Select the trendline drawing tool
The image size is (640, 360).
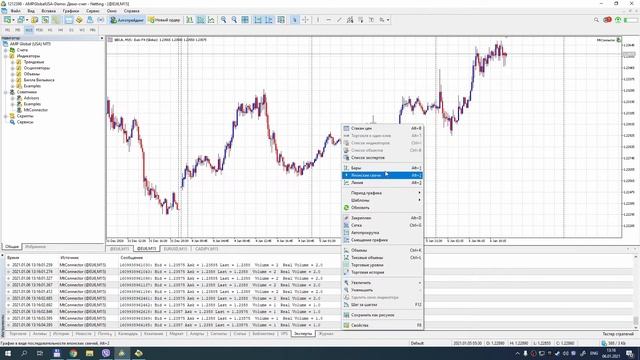click(x=339, y=20)
